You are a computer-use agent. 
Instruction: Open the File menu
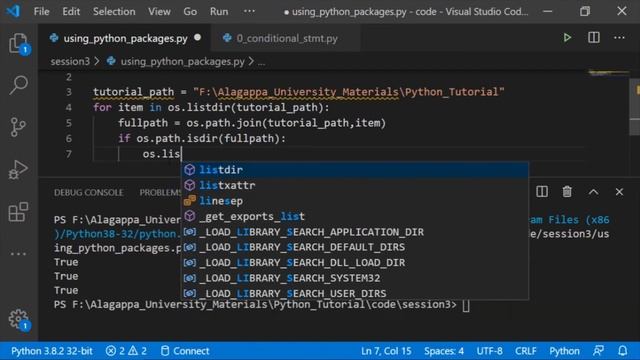(41, 11)
